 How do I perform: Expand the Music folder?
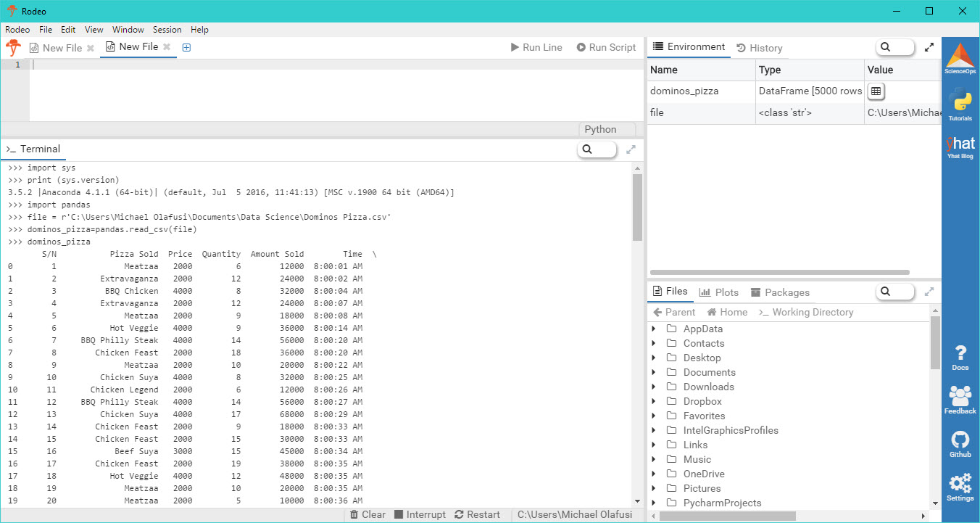[x=654, y=459]
